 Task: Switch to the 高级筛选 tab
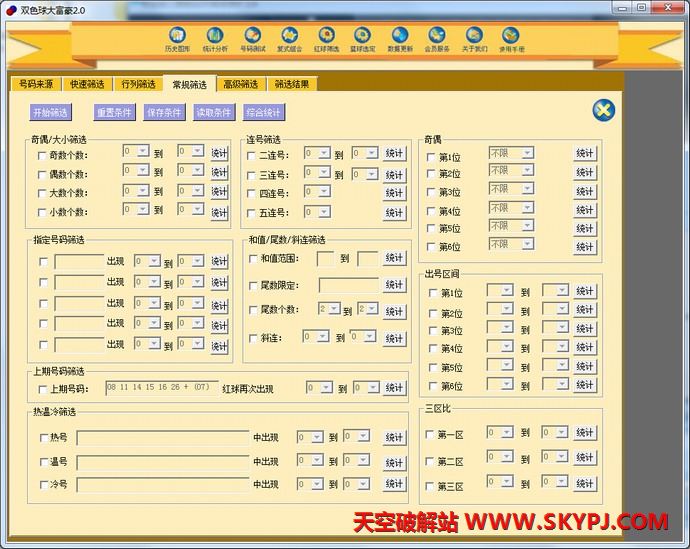[240, 85]
